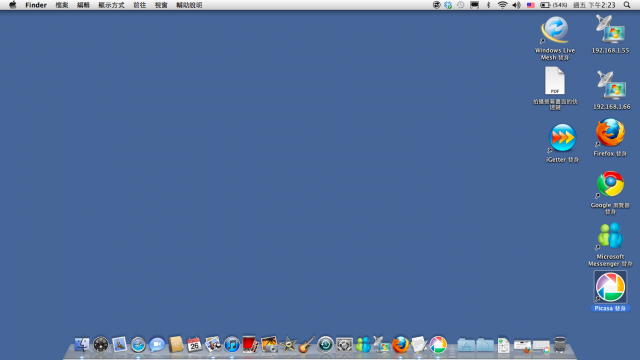Open the 前往 menu
Viewport: 640px width, 360px height.
click(x=140, y=5)
